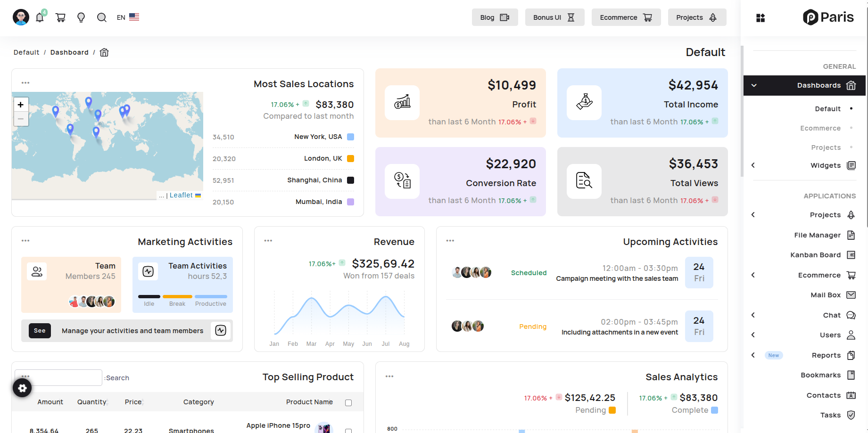This screenshot has width=868, height=433.
Task: Click the sidebar grid toggle icon
Action: [x=760, y=18]
